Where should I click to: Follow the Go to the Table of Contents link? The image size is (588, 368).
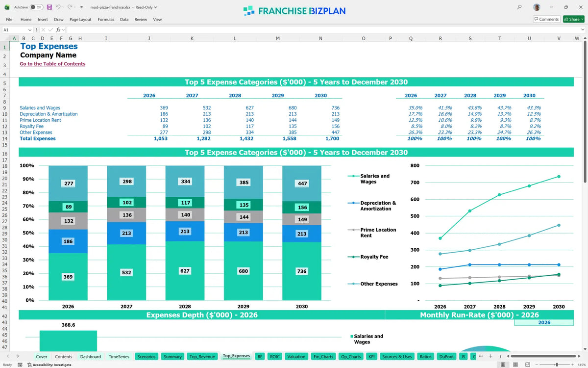tap(52, 64)
